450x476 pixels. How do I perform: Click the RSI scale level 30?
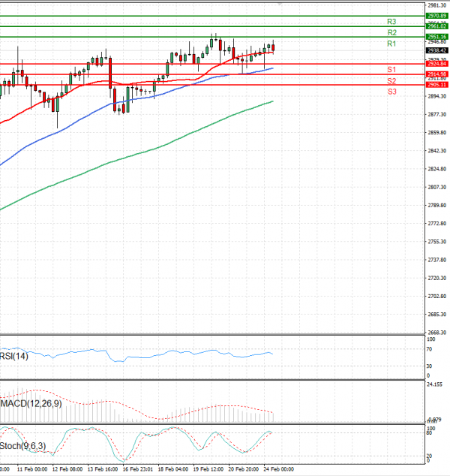(x=429, y=366)
